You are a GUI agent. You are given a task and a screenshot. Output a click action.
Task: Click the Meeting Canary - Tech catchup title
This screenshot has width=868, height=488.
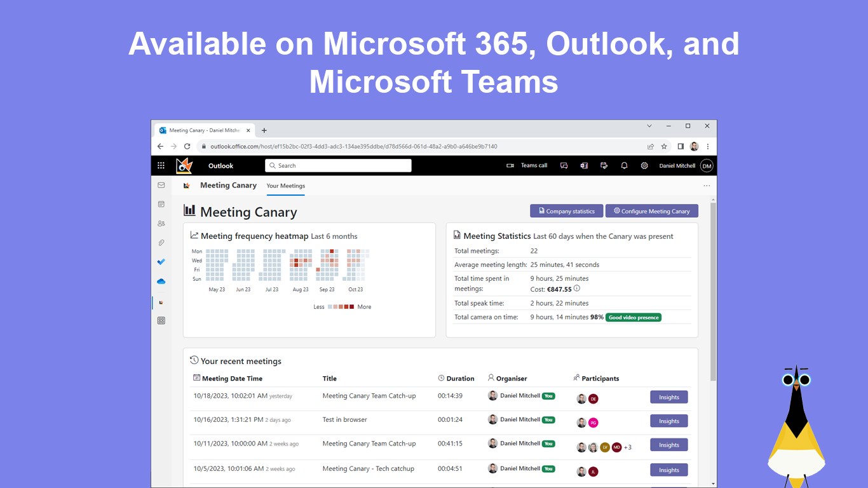tap(368, 468)
